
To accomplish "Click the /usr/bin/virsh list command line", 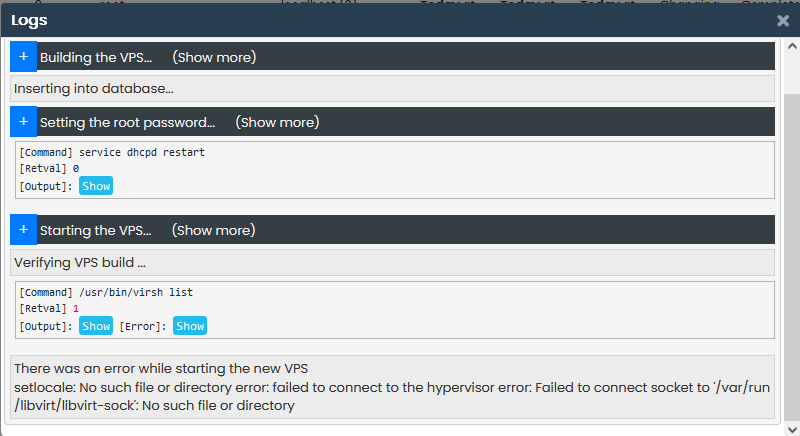I will [x=106, y=292].
